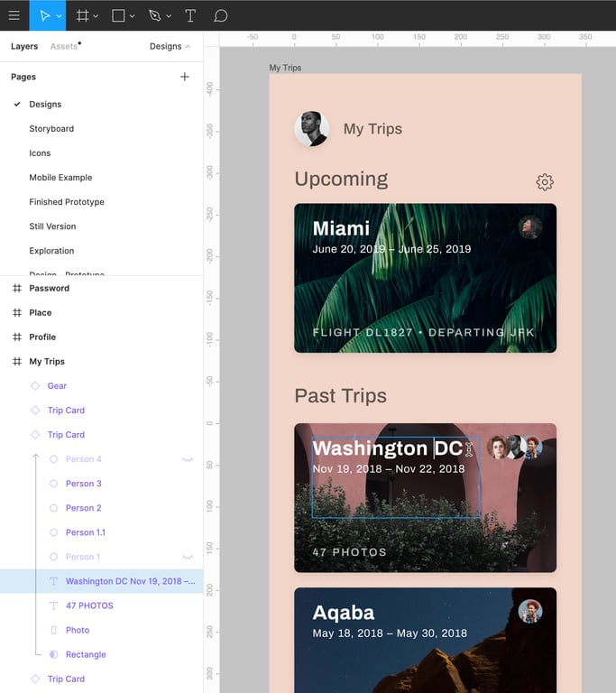Click the gear icon beside Upcoming
The image size is (616, 693).
click(545, 182)
